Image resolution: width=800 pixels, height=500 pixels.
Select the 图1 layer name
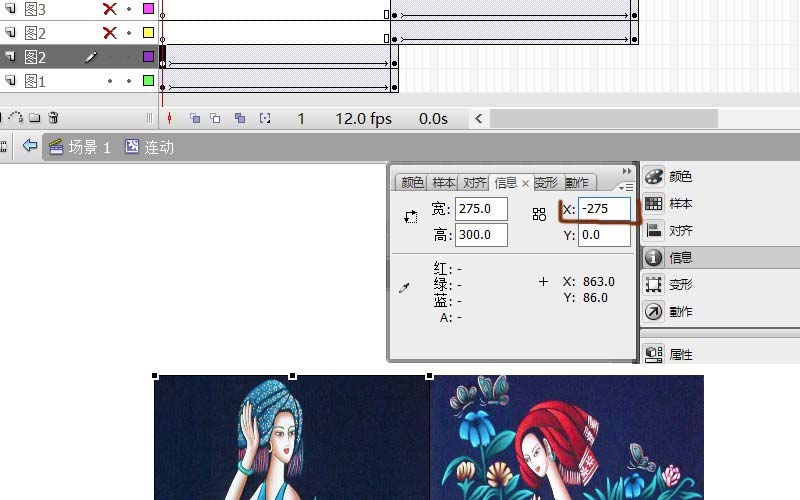(35, 81)
